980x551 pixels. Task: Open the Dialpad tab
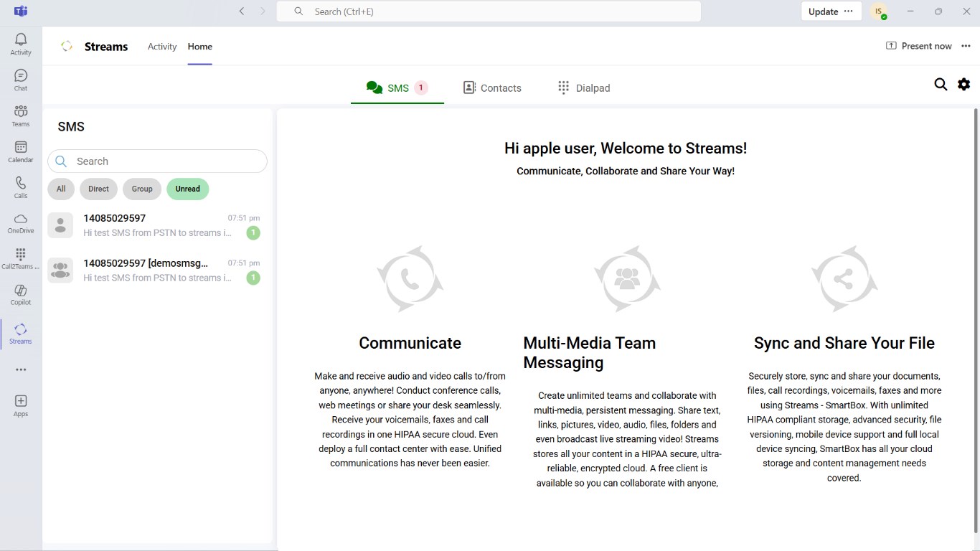584,88
